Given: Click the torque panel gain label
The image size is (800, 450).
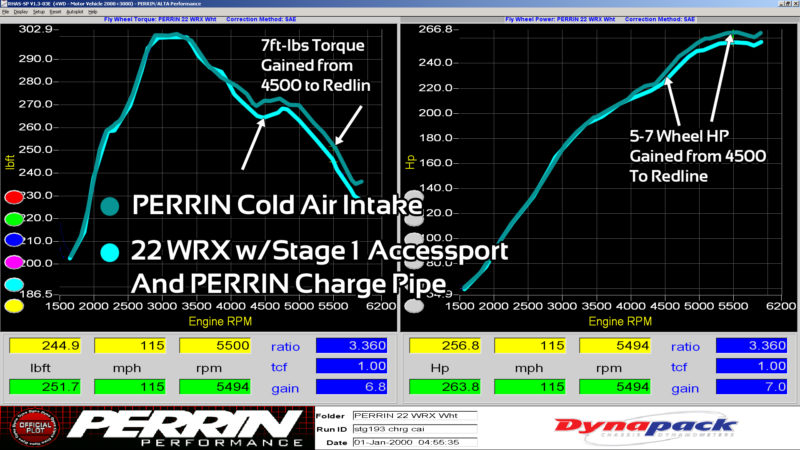Looking at the screenshot, I should 285,388.
